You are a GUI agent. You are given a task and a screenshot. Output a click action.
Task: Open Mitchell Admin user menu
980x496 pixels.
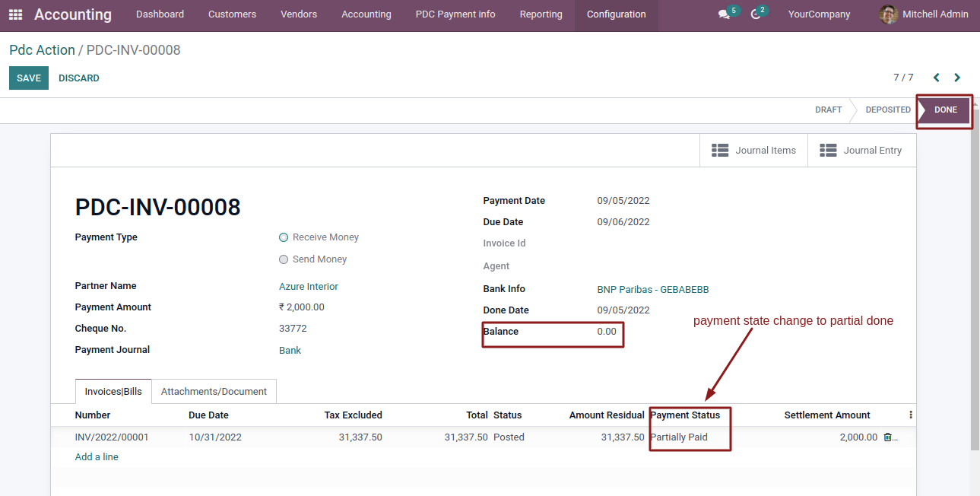click(924, 14)
